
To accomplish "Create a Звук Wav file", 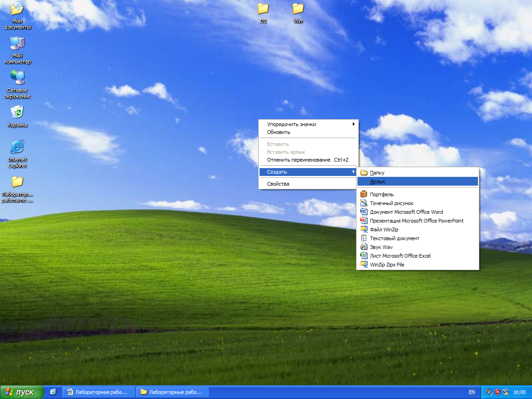I will (x=417, y=248).
